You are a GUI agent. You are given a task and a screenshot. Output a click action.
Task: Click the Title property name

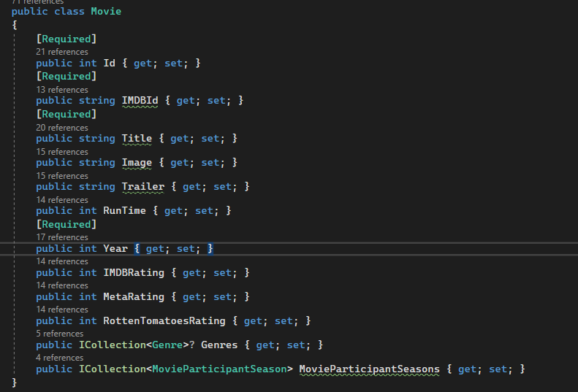[137, 139]
